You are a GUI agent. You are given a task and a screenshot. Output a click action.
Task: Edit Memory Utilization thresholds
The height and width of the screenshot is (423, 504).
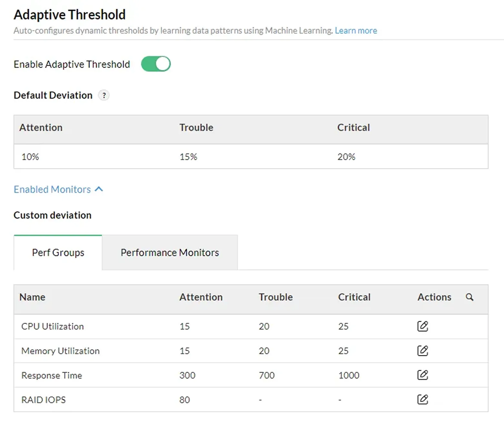[423, 351]
